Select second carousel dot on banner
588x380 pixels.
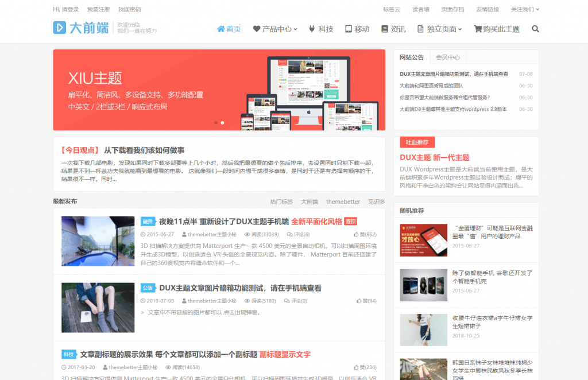222,122
